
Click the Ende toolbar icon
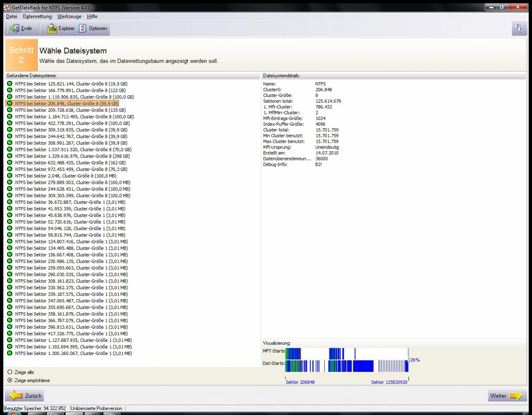coord(15,28)
